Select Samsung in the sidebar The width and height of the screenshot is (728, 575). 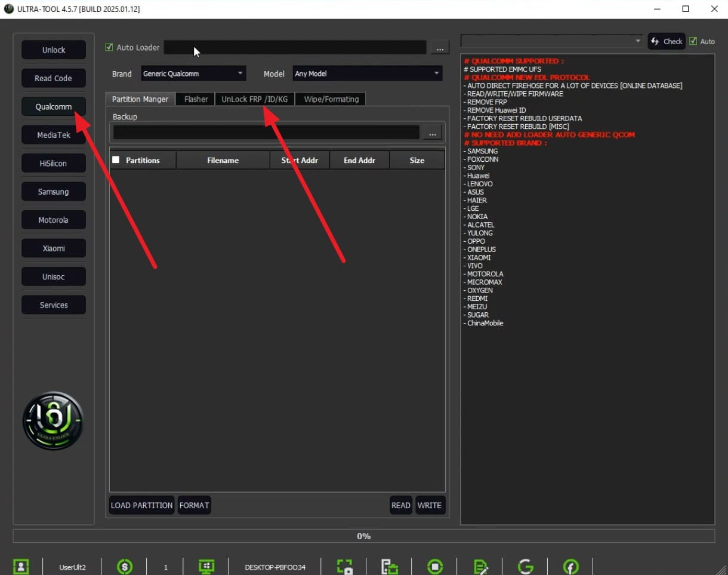(54, 192)
